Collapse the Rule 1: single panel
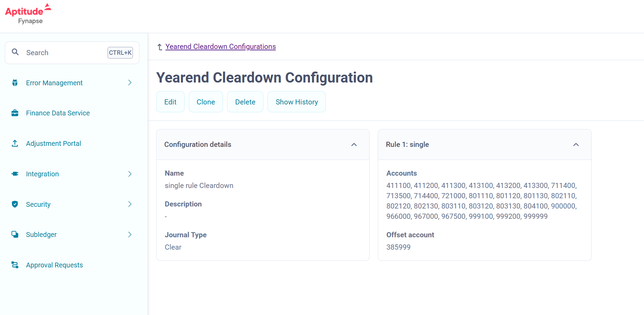The image size is (644, 315). pyautogui.click(x=576, y=144)
